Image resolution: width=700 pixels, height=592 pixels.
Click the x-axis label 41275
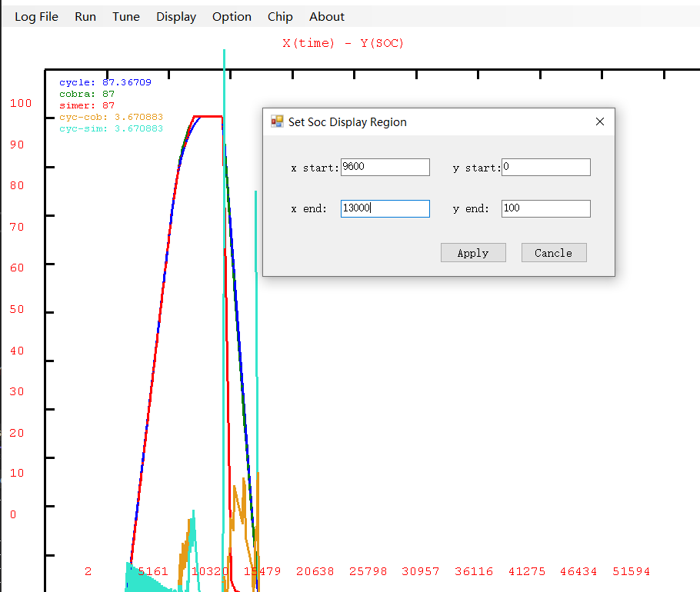point(527,571)
